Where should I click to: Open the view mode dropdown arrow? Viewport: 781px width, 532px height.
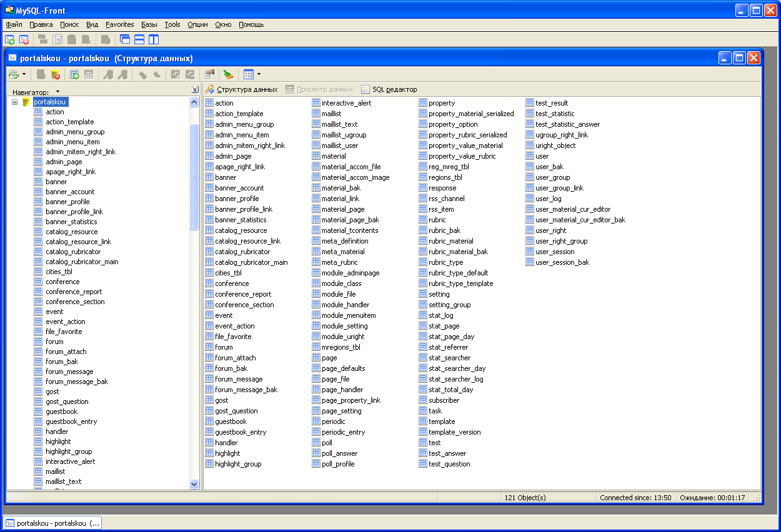(x=259, y=74)
